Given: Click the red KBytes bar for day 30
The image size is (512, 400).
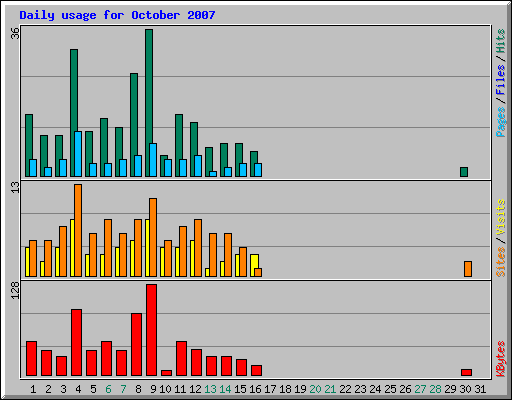Looking at the screenshot, I should point(467,372).
